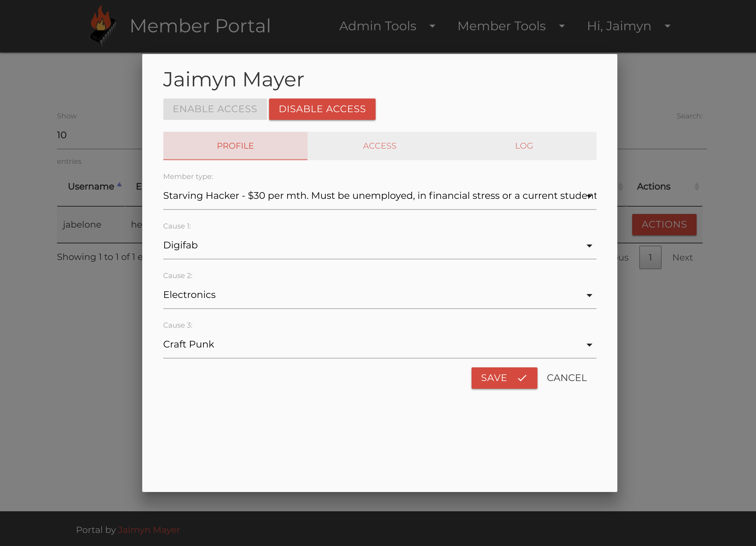Click the Username sort arrow icon
756x546 pixels.
[x=119, y=185]
